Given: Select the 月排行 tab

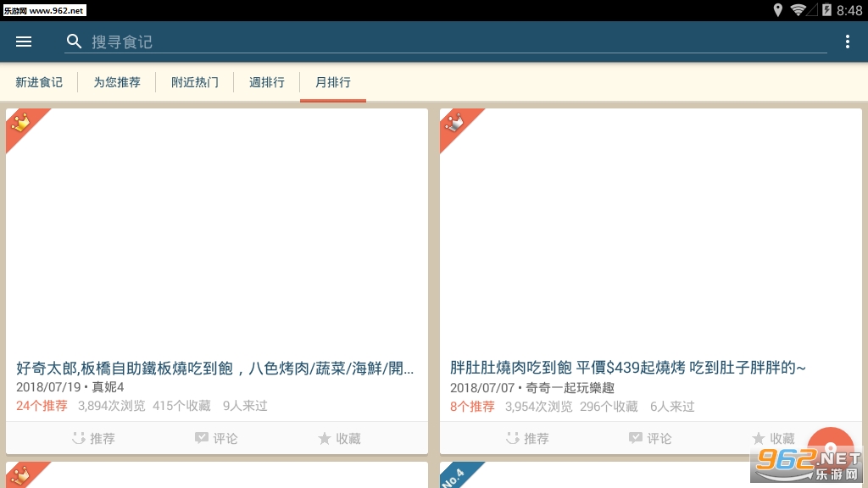Looking at the screenshot, I should pyautogui.click(x=332, y=82).
